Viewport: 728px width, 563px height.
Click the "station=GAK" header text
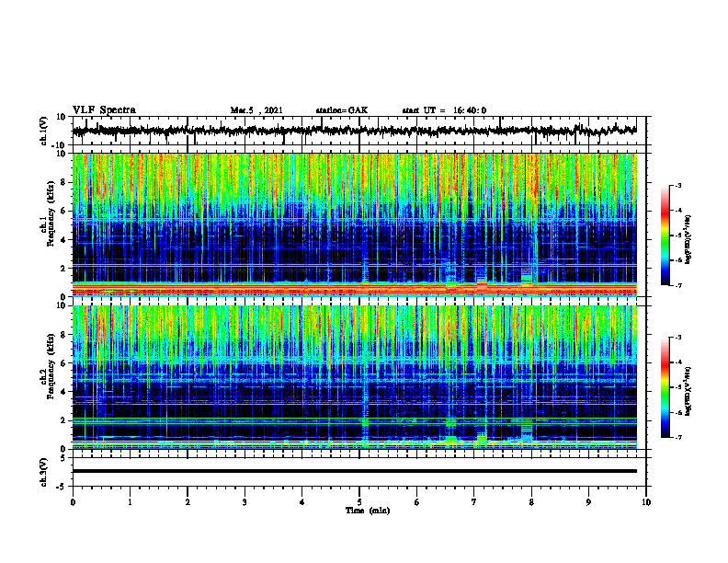point(342,110)
